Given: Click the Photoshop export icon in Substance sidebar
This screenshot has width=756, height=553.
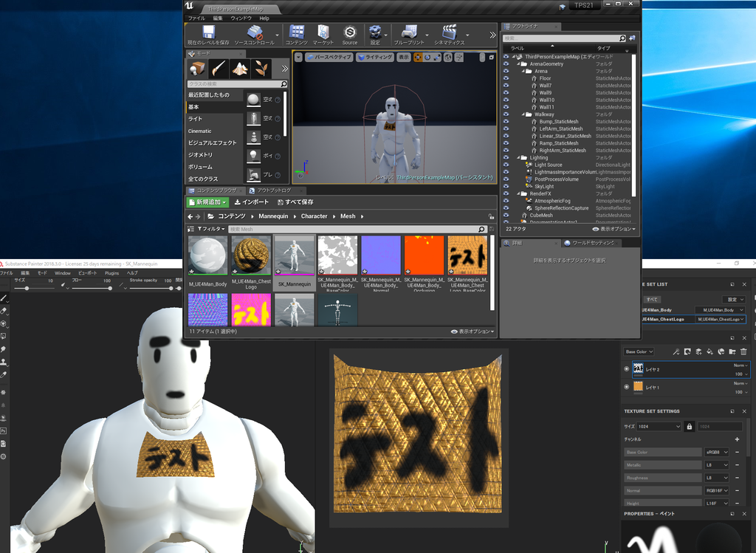Looking at the screenshot, I should 4,430.
